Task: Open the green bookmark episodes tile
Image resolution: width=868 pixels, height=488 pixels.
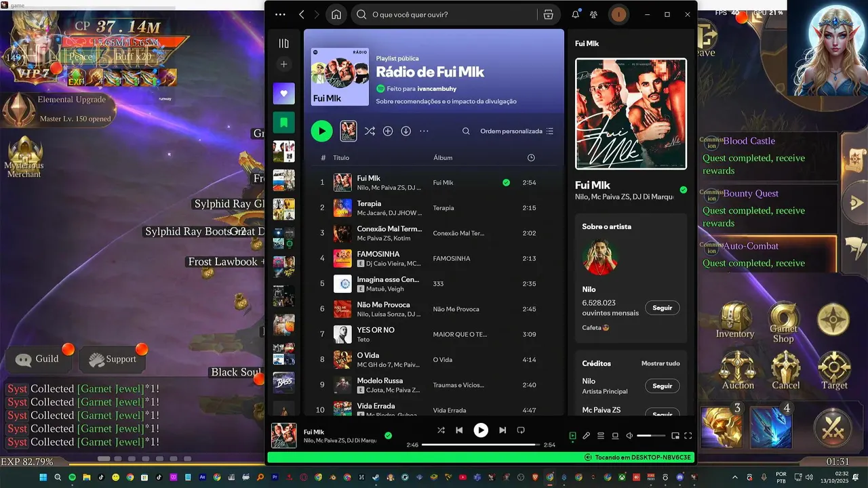Action: [283, 123]
